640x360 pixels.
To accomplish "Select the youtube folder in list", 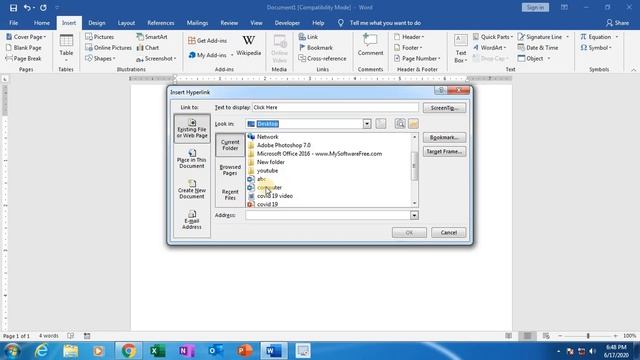I will (x=267, y=171).
